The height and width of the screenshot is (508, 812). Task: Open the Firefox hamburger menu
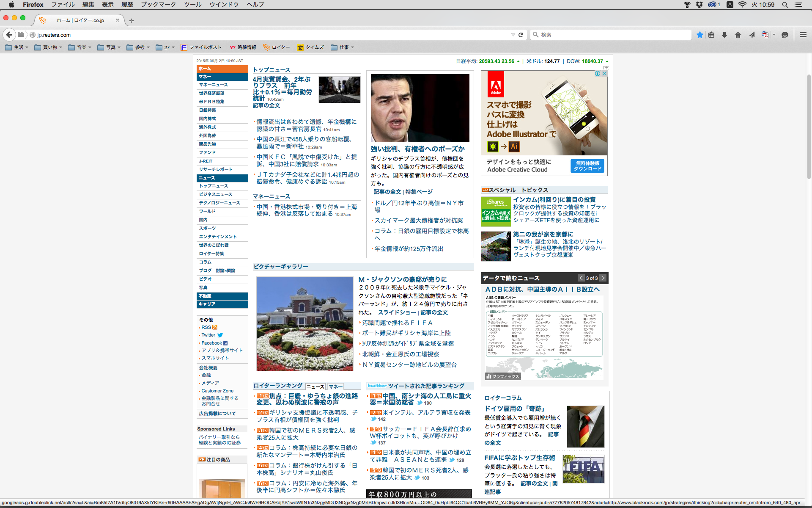pos(803,35)
